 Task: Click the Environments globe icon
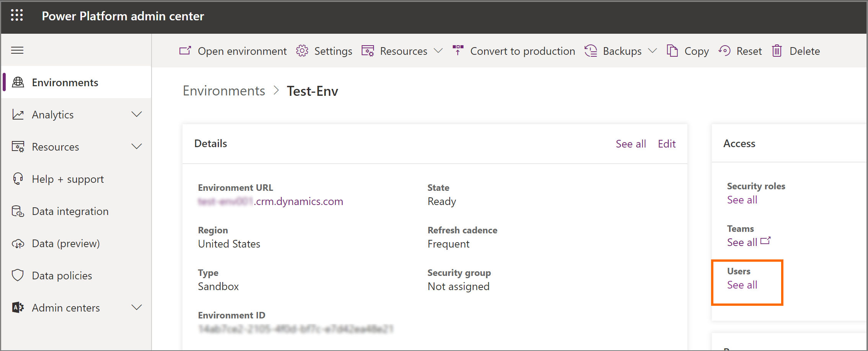coord(18,82)
